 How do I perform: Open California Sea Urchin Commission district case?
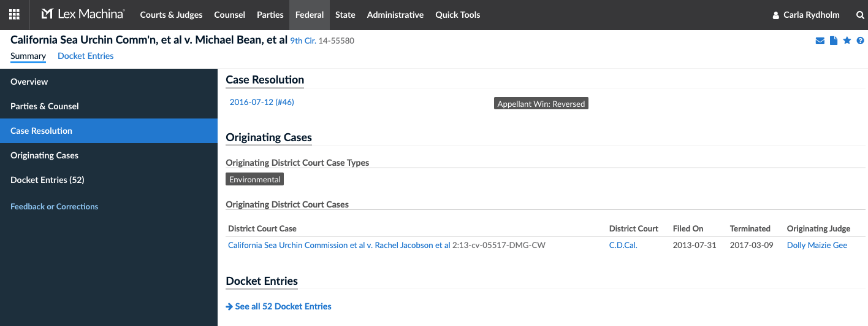[x=339, y=245]
